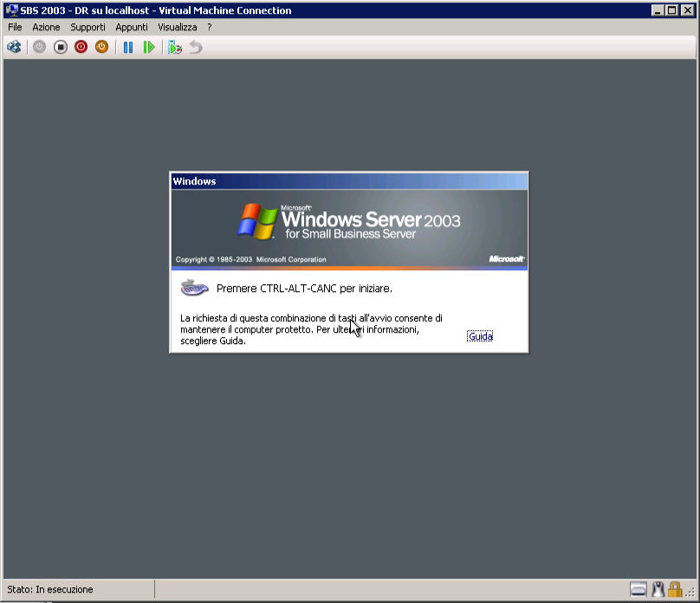This screenshot has height=603, width=700.
Task: Click the 'Stato: In esecuzione' status text
Action: pyautogui.click(x=50, y=589)
